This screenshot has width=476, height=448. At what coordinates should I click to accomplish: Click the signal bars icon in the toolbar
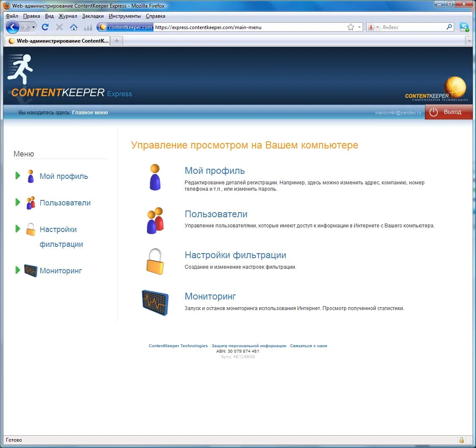[x=88, y=27]
